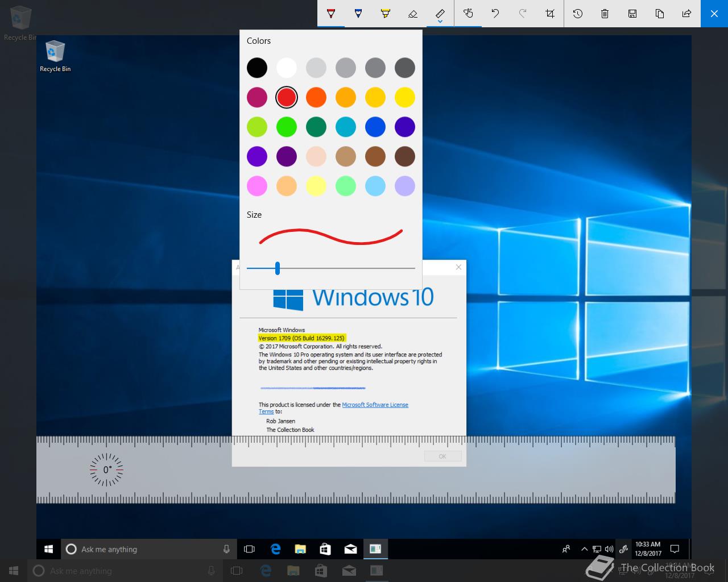Viewport: 728px width, 582px height.
Task: Open Edge from the bright taskbar
Action: pyautogui.click(x=276, y=549)
